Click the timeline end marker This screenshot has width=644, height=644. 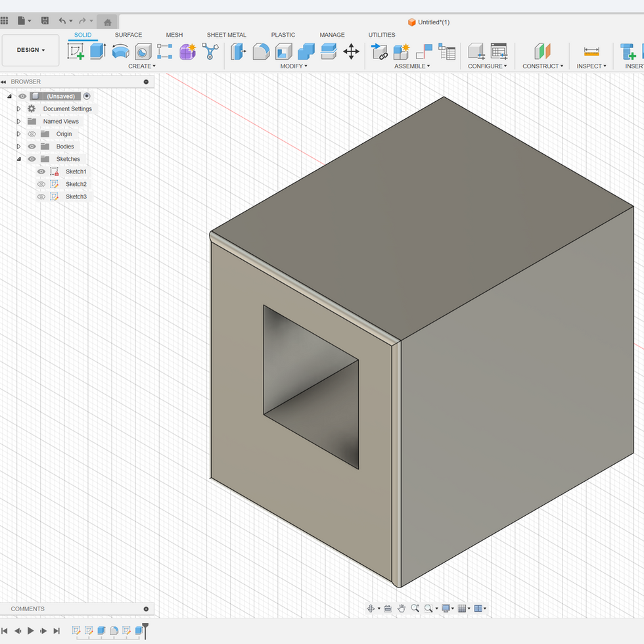145,629
